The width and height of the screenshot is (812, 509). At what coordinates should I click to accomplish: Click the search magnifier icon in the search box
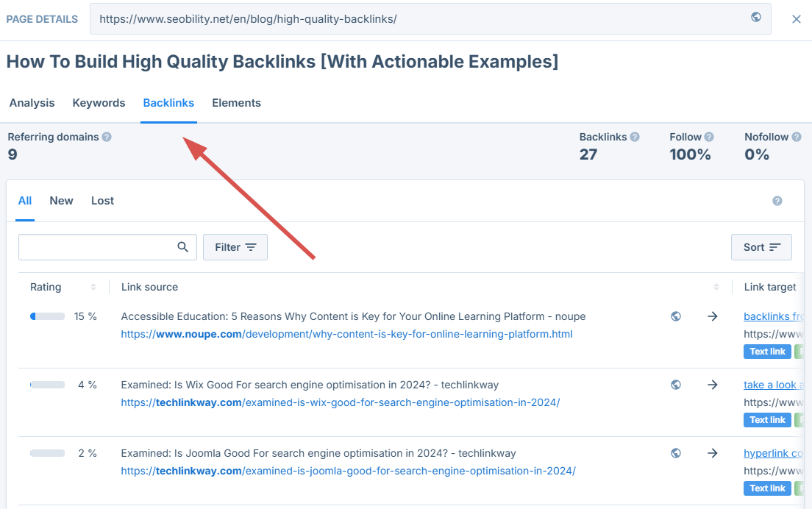point(183,247)
